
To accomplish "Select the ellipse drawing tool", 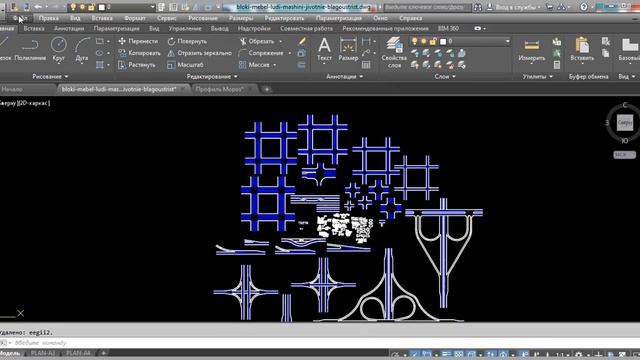I will coord(100,53).
